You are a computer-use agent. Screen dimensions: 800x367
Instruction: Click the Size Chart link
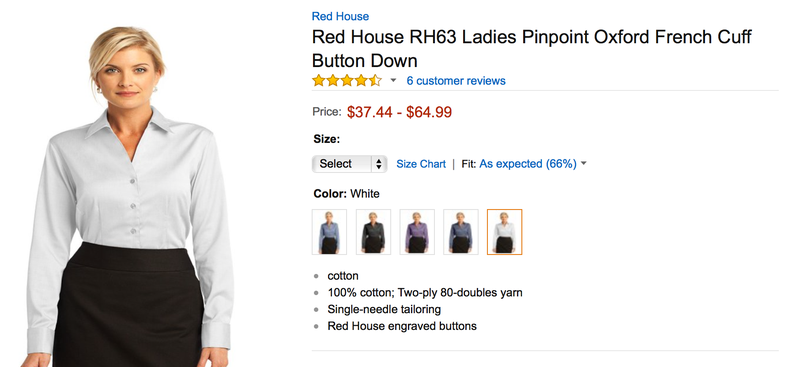pos(421,164)
